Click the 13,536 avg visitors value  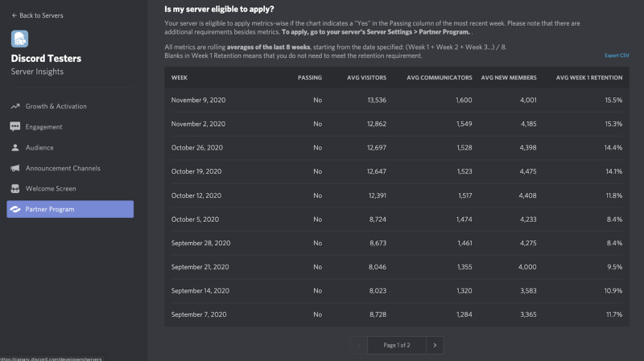pyautogui.click(x=377, y=100)
